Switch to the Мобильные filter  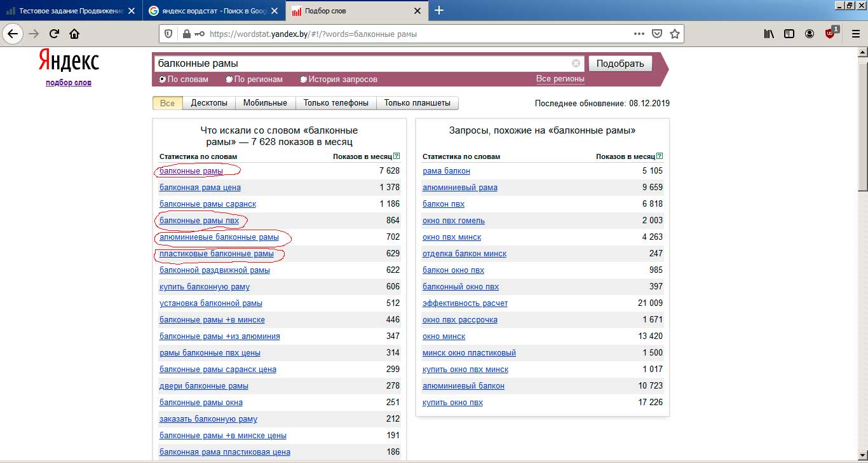(265, 103)
